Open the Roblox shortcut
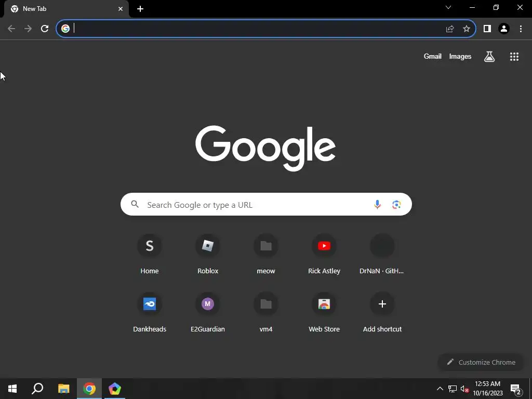The image size is (532, 399). tap(208, 254)
